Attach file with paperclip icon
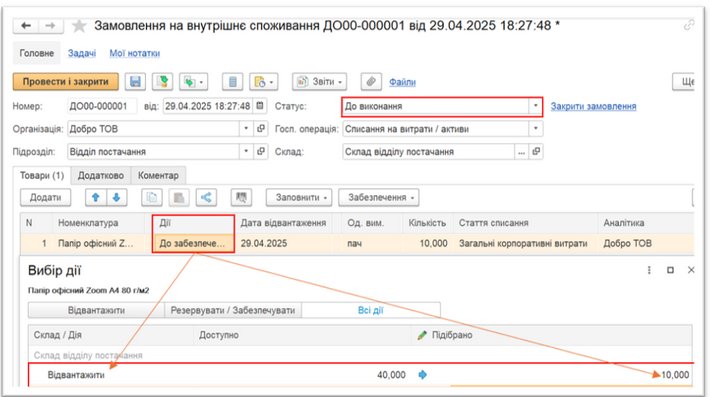 (371, 82)
